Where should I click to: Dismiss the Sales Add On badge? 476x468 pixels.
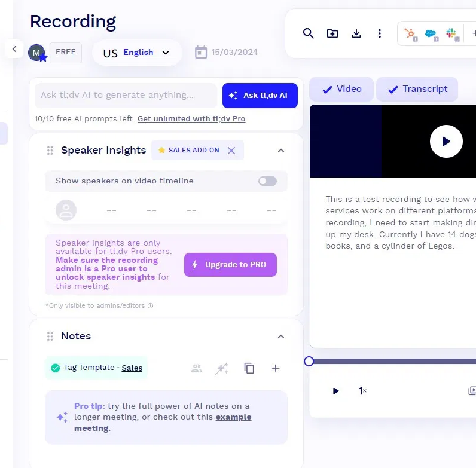coord(231,151)
